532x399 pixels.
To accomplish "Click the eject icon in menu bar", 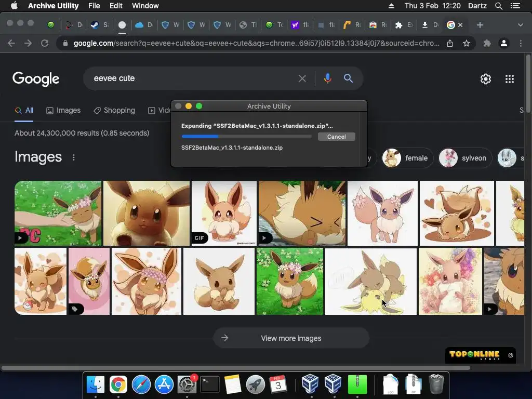I will [391, 6].
